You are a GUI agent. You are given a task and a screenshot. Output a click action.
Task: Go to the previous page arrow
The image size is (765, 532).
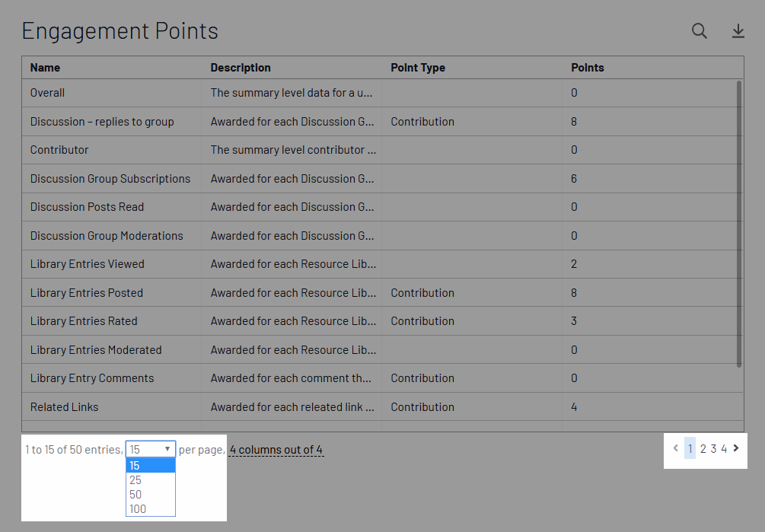(676, 448)
